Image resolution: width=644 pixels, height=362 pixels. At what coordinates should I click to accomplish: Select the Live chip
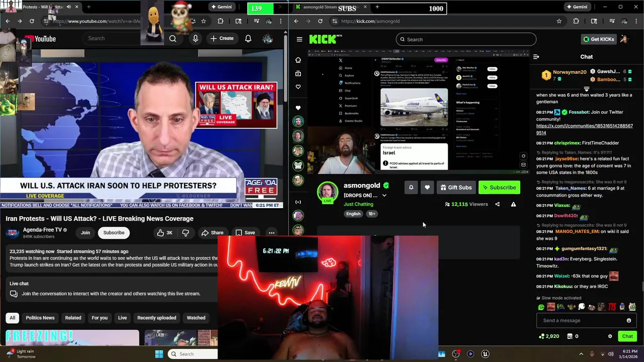point(122,318)
